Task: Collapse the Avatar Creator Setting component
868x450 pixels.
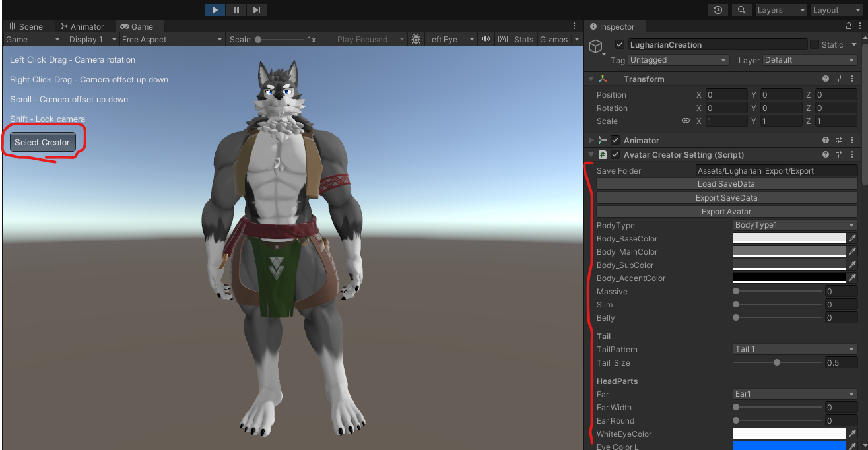Action: tap(591, 155)
